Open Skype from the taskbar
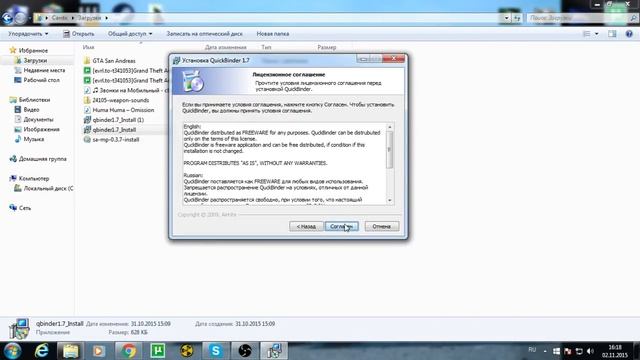The height and width of the screenshot is (360, 640). [x=216, y=351]
